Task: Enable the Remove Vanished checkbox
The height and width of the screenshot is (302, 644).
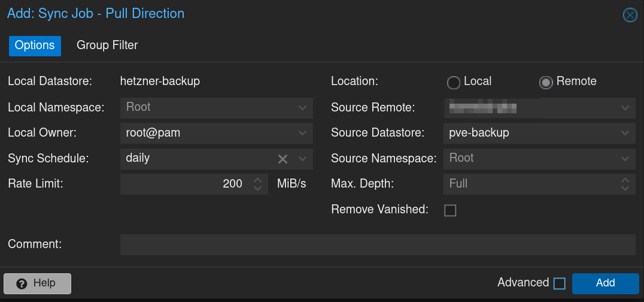Action: (450, 210)
